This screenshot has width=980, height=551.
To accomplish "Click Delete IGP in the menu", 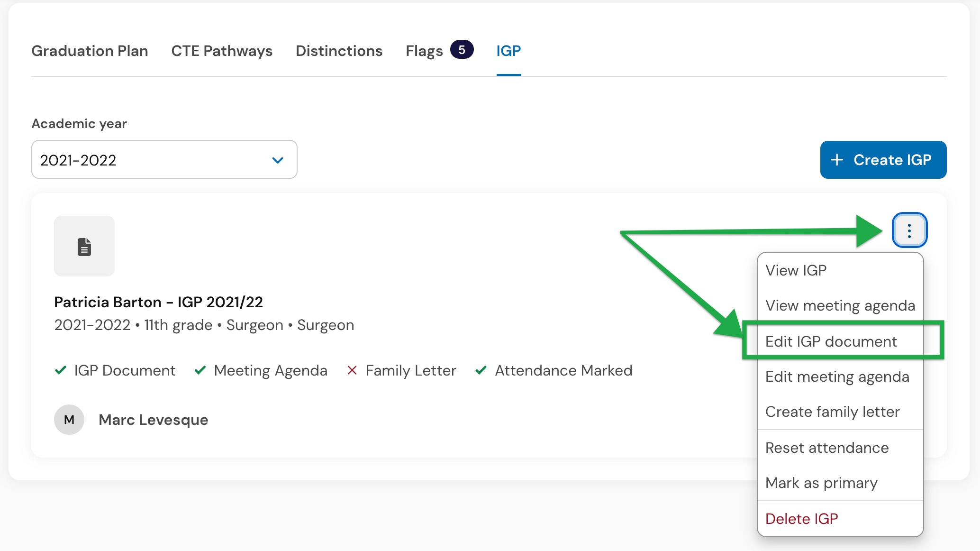I will [x=840, y=519].
